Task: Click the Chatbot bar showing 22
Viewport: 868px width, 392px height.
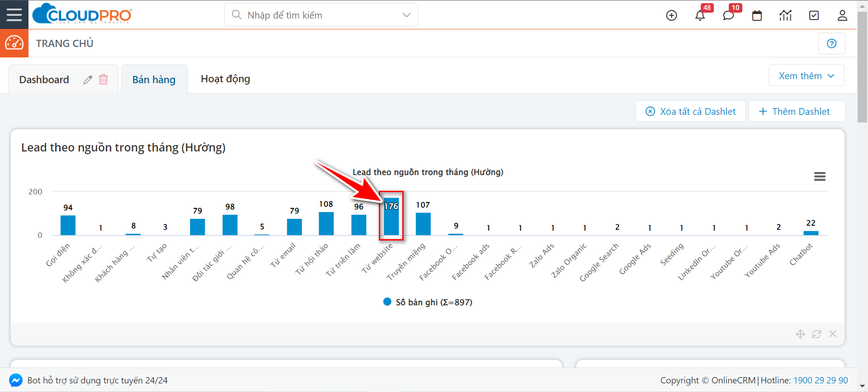Action: click(811, 233)
